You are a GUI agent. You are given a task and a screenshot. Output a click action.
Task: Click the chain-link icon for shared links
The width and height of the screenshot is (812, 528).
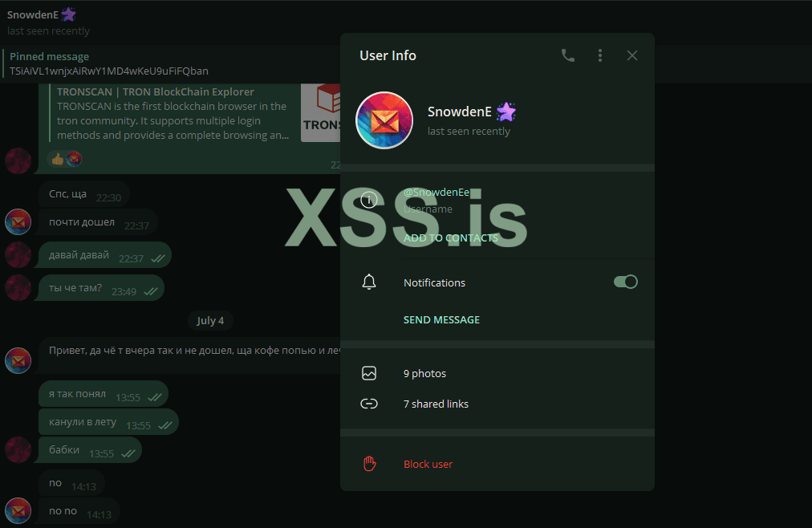[369, 404]
